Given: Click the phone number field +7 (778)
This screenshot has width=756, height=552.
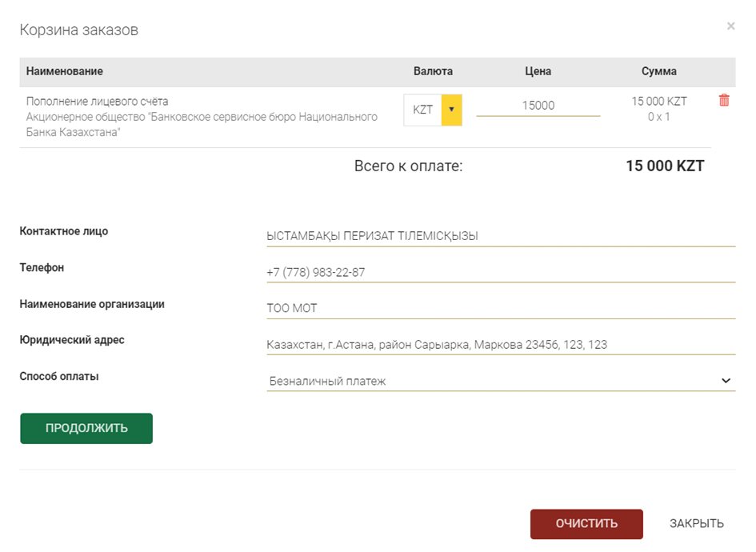Looking at the screenshot, I should coord(501,273).
